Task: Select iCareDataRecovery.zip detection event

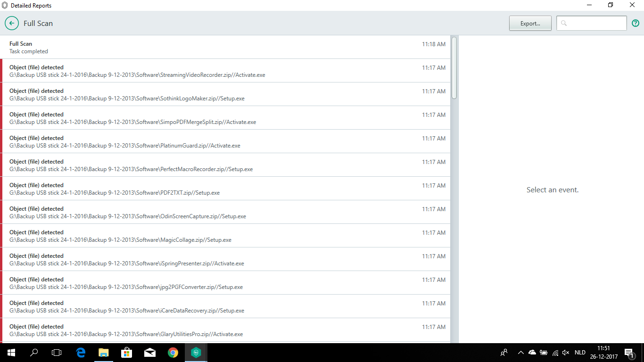Action: 225,306
